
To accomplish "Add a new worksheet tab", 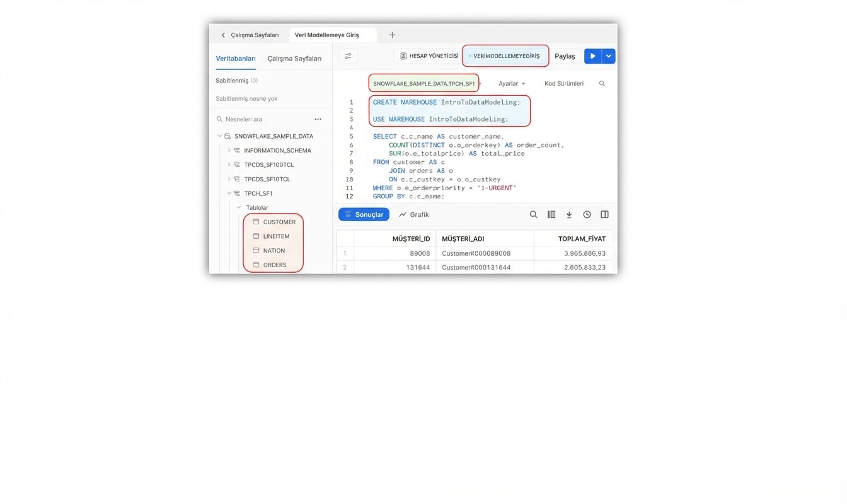I will coord(392,35).
